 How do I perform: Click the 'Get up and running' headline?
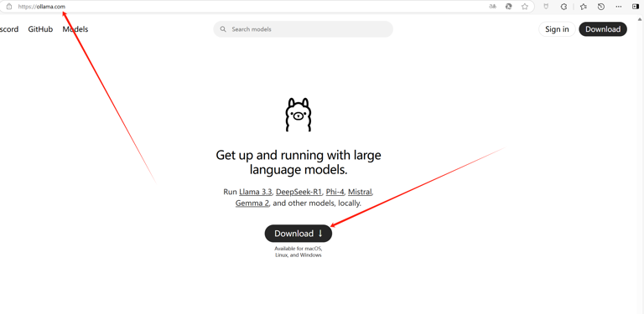(x=299, y=162)
